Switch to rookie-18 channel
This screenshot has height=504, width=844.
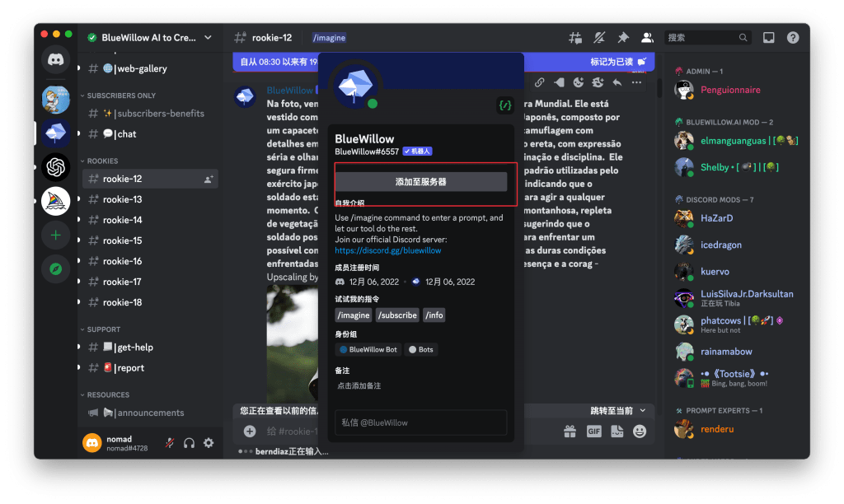click(150, 302)
